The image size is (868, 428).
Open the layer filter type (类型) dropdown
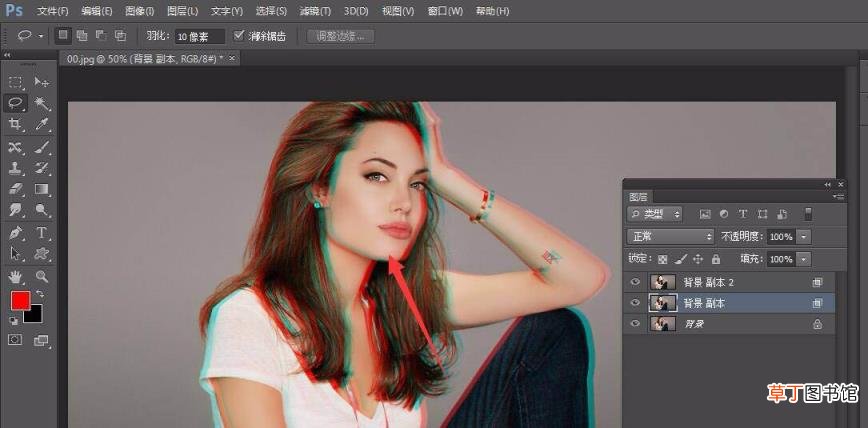[x=655, y=214]
